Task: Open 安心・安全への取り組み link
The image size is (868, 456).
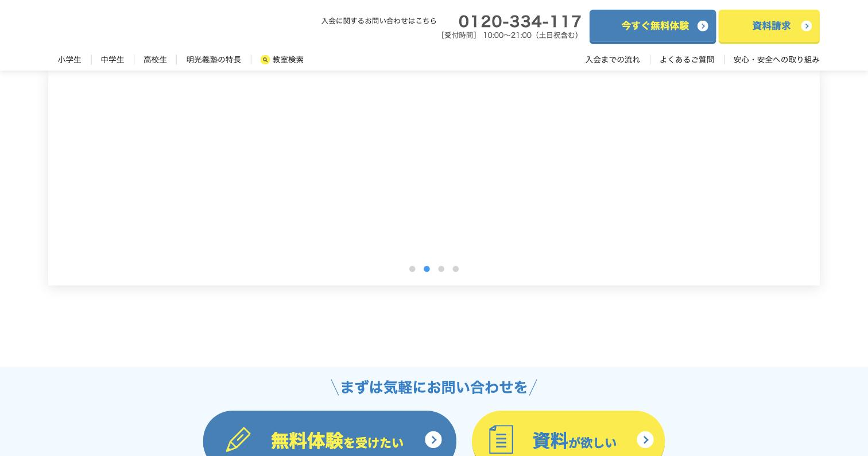Action: 776,60
